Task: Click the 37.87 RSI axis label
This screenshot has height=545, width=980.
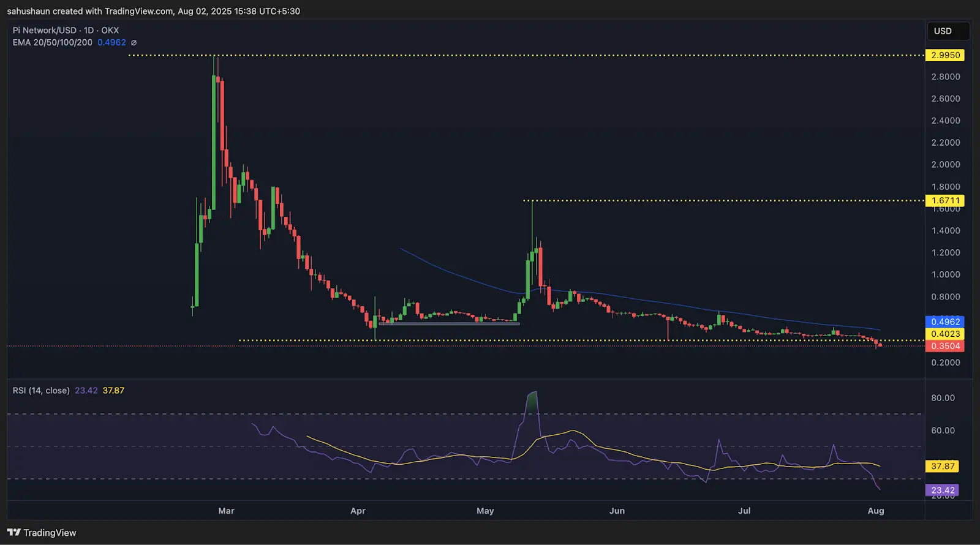Action: (943, 466)
